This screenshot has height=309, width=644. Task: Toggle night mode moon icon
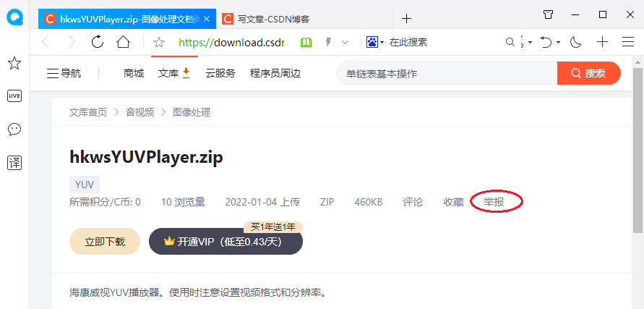tap(576, 42)
